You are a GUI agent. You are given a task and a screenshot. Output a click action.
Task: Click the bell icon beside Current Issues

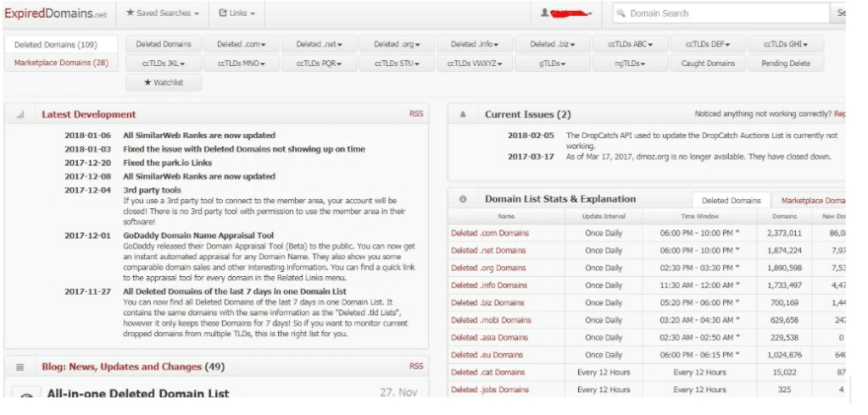[463, 114]
